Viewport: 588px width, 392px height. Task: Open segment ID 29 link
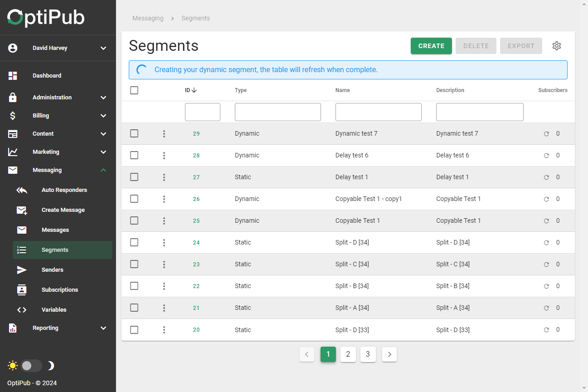pyautogui.click(x=196, y=134)
